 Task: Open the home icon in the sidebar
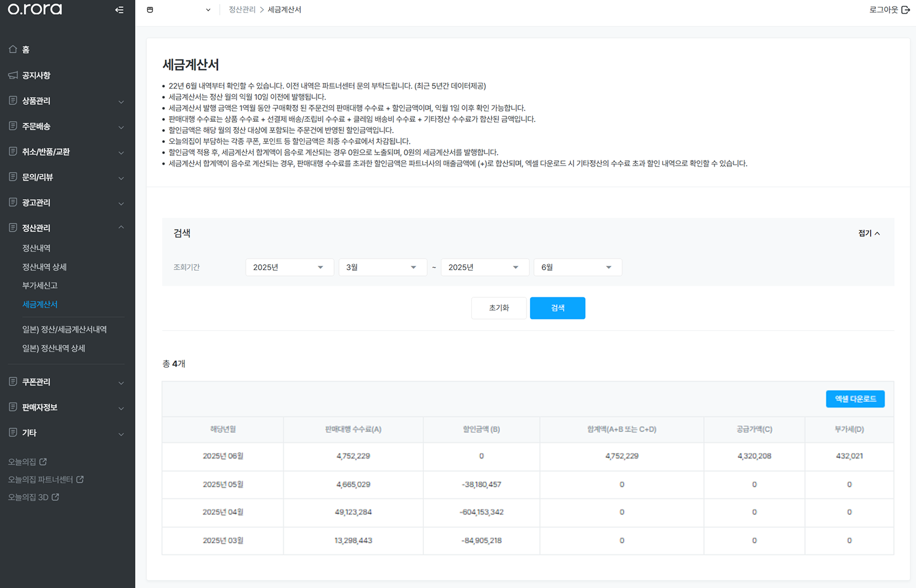pyautogui.click(x=13, y=49)
